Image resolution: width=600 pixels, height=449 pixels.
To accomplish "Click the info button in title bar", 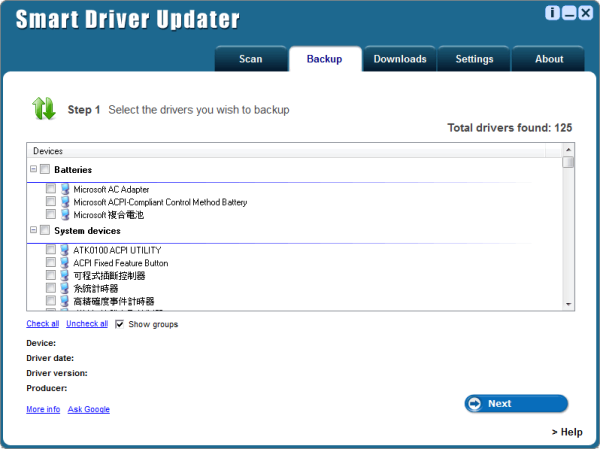I will coord(552,13).
